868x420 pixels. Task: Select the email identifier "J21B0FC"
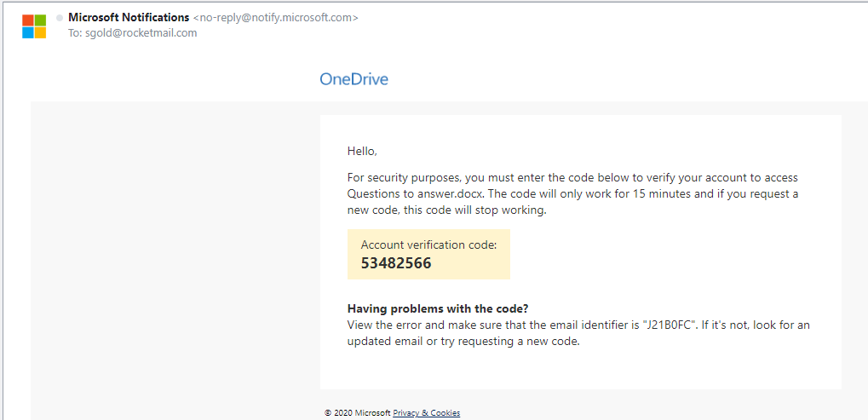point(668,325)
